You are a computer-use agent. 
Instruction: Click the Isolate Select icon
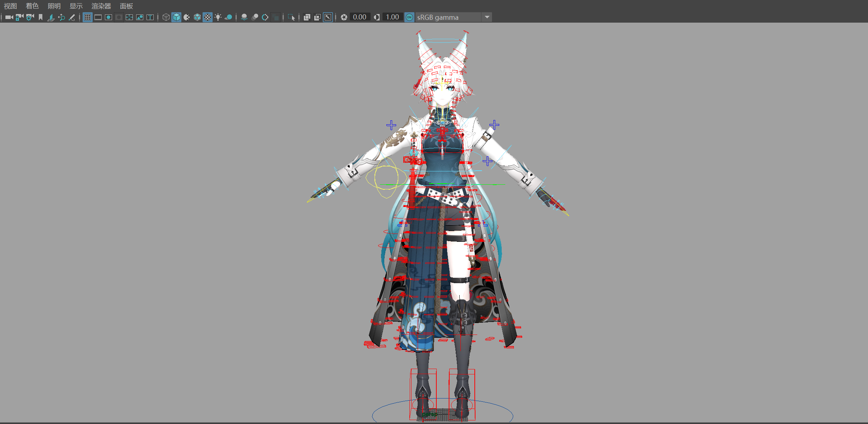[291, 17]
